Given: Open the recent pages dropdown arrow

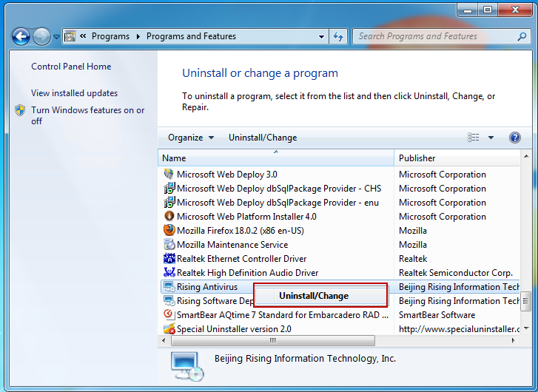Looking at the screenshot, I should tap(57, 37).
